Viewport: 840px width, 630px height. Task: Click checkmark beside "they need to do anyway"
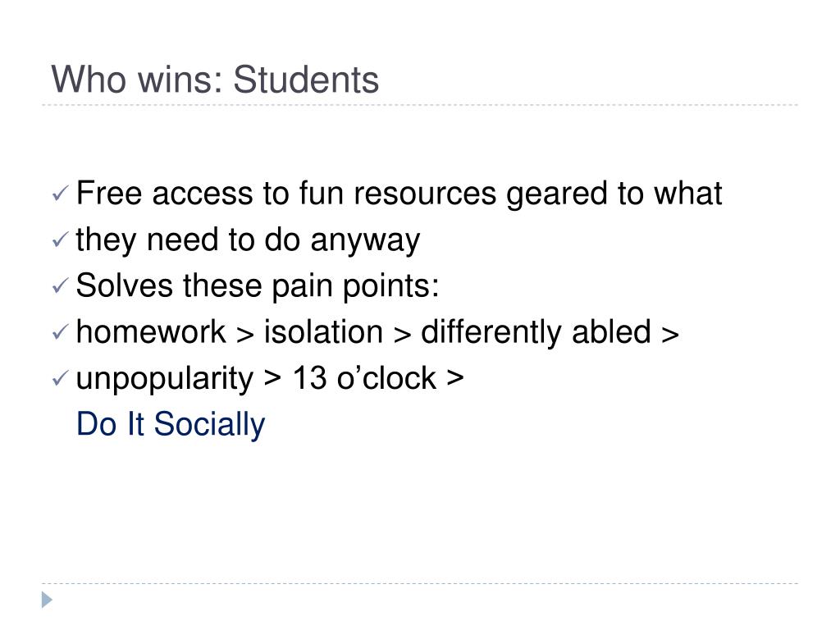pyautogui.click(x=61, y=239)
